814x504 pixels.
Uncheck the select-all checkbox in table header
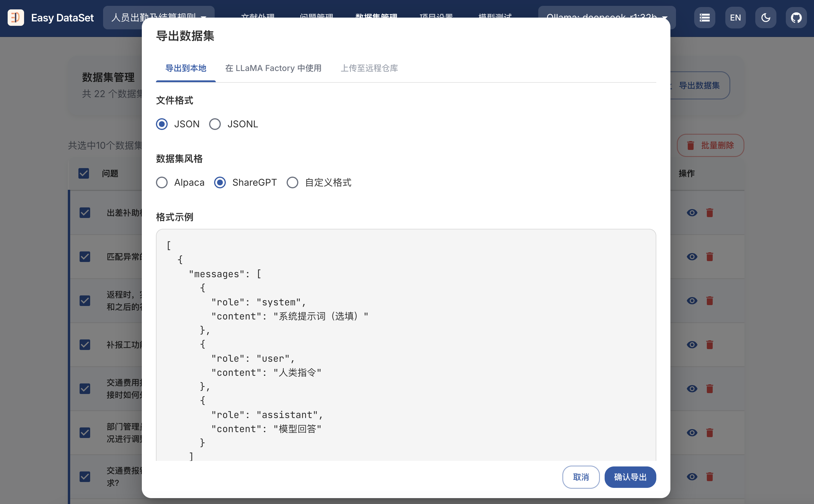pos(83,173)
